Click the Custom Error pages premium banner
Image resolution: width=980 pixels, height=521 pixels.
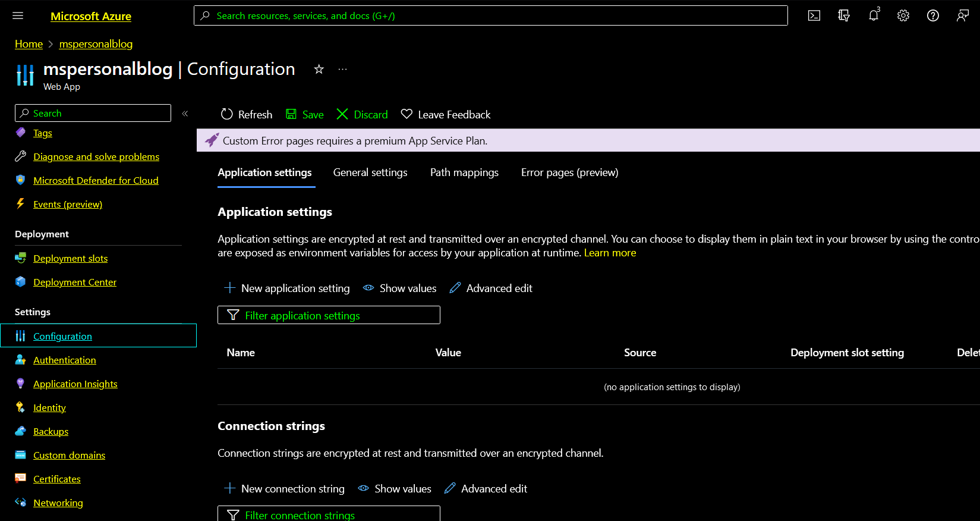tap(588, 140)
